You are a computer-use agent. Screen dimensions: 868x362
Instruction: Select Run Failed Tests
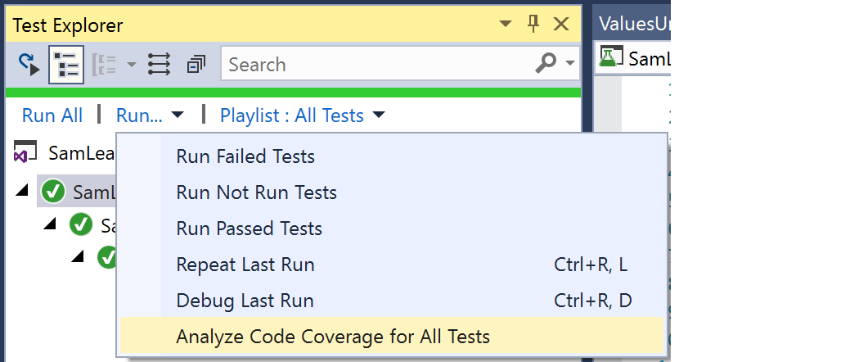point(245,156)
